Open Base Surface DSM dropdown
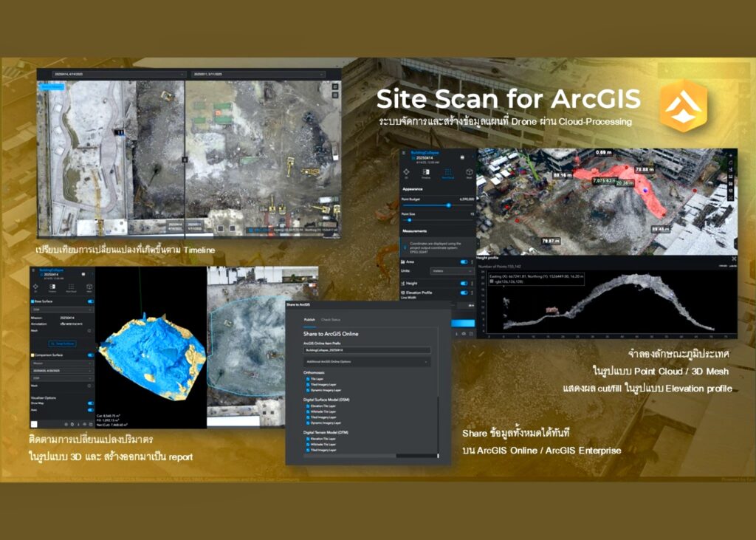Viewport: 756px width, 540px height. point(62,310)
